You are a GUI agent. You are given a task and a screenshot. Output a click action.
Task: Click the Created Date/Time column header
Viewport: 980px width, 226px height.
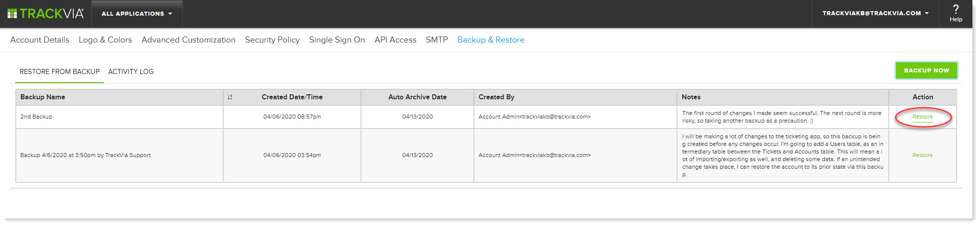point(292,97)
